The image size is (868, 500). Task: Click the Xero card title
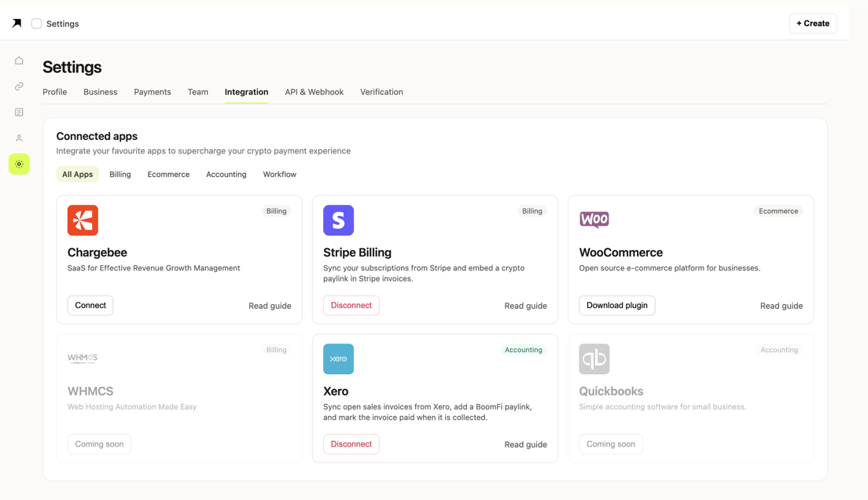tap(336, 392)
